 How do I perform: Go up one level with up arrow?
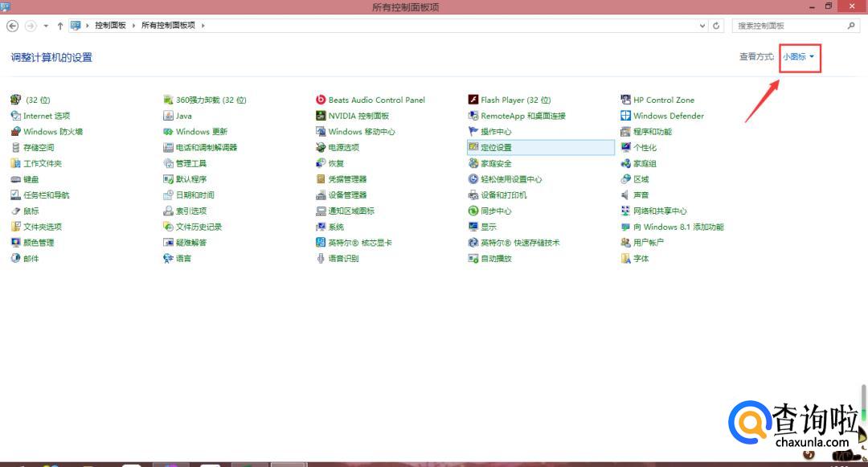[x=59, y=26]
